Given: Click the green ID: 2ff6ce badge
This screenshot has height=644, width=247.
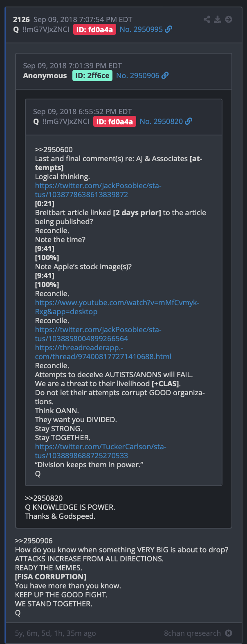Looking at the screenshot, I should [92, 75].
